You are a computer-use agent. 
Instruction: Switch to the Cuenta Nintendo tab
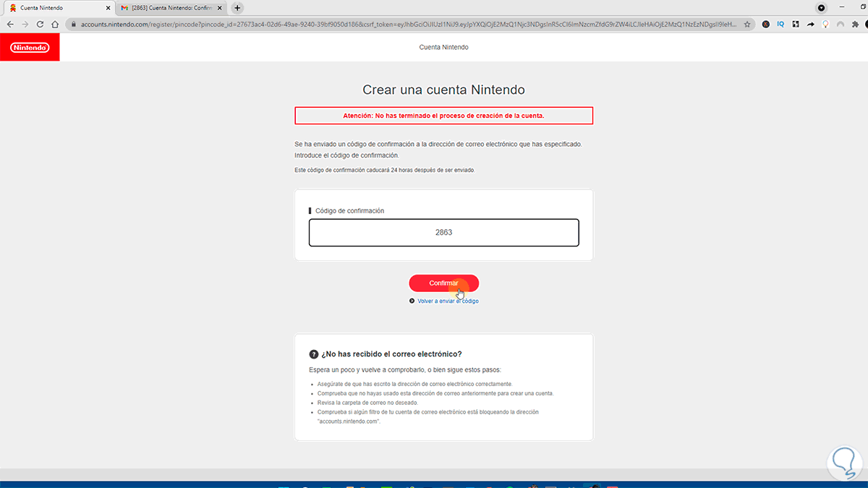pyautogui.click(x=58, y=8)
